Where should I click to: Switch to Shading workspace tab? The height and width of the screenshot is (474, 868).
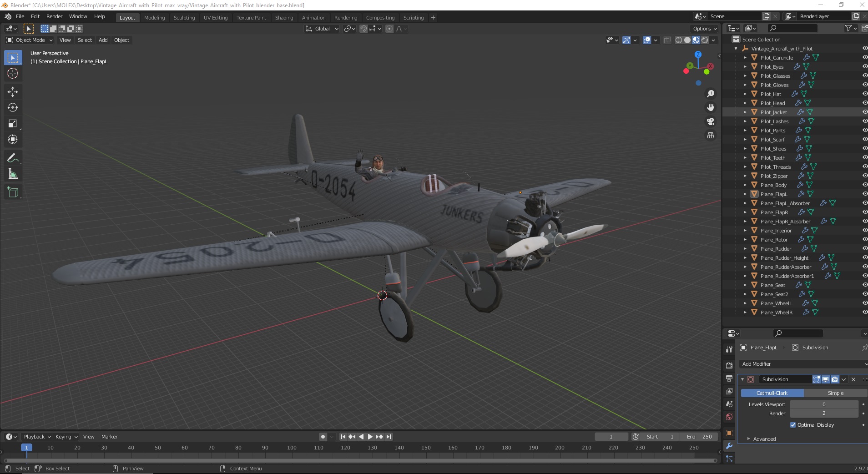point(284,18)
